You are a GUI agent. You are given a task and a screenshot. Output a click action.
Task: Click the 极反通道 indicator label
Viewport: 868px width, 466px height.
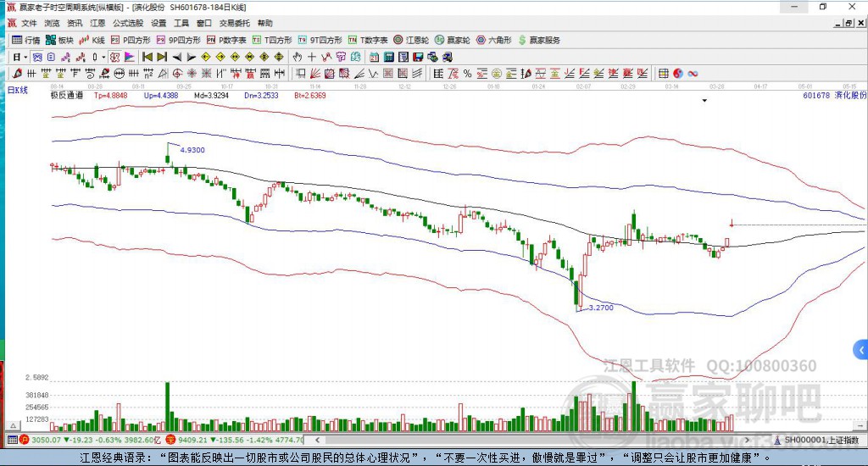[67, 95]
